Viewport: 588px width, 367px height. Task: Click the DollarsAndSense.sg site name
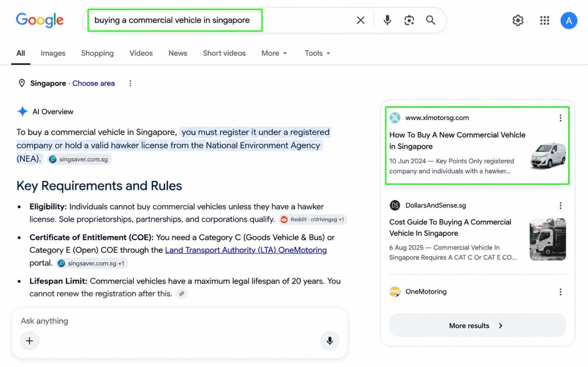(436, 205)
